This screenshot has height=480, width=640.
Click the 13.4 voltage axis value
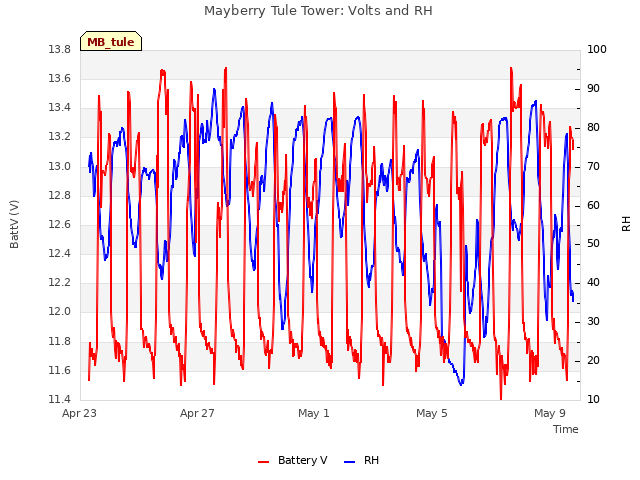60,108
